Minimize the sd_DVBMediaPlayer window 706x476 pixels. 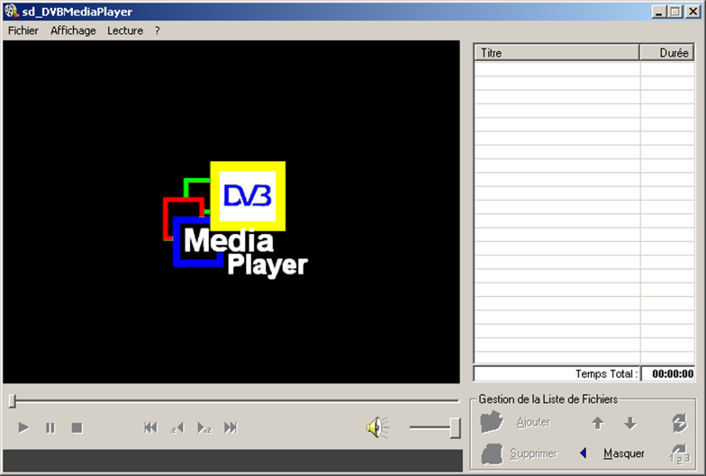[659, 11]
